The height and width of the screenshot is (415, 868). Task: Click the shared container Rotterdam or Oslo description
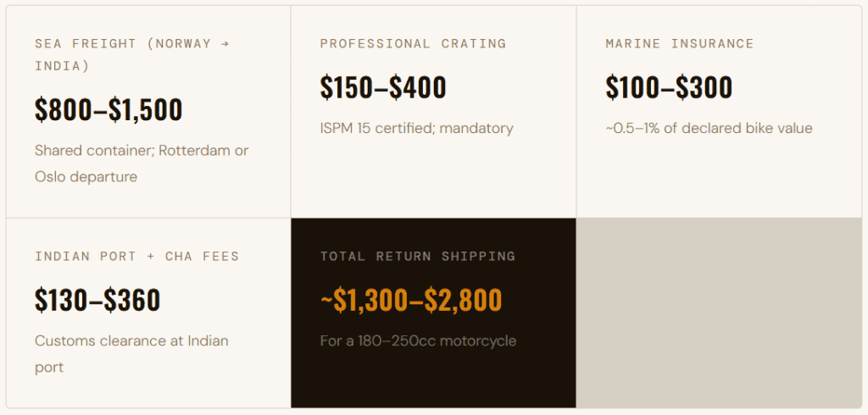tap(142, 163)
